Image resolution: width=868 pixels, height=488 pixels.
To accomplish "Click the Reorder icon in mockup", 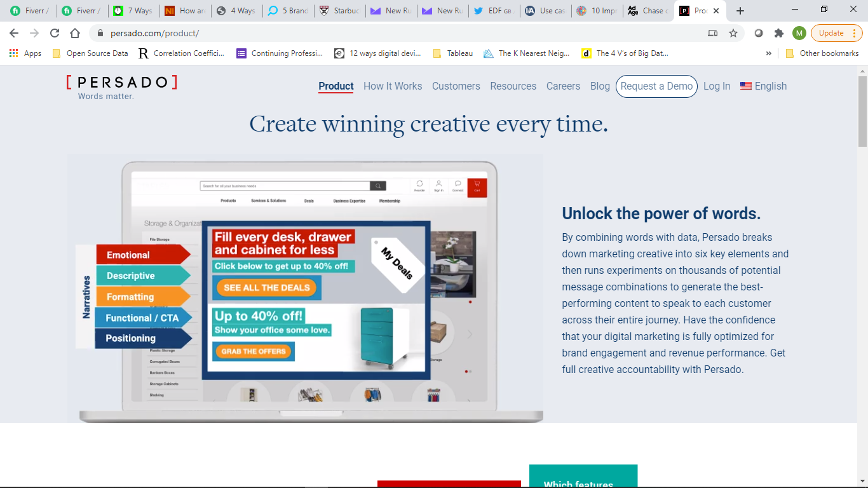I will click(419, 186).
